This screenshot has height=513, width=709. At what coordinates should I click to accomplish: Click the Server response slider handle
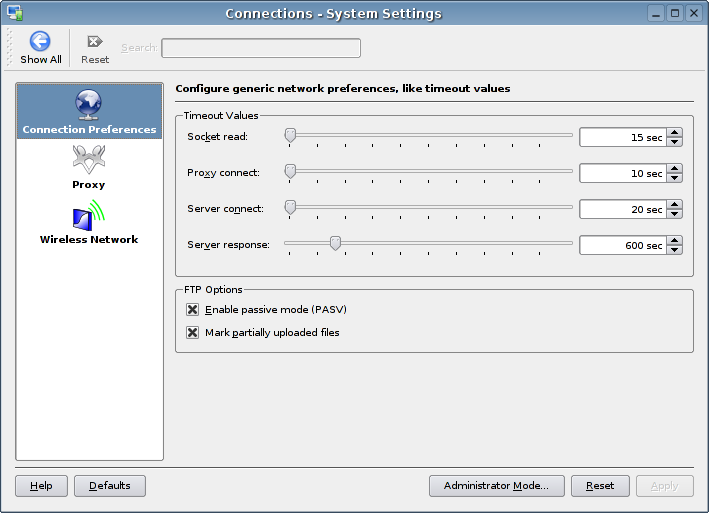[x=336, y=242]
